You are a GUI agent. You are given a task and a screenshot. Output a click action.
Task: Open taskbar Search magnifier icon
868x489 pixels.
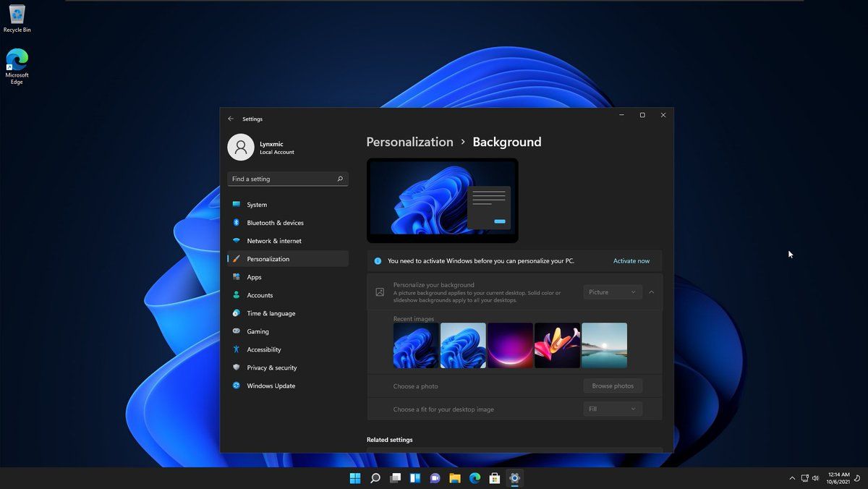(x=375, y=478)
